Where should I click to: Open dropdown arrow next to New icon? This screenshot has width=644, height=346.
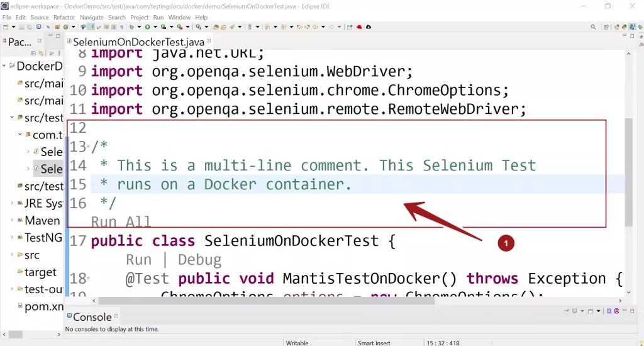[14, 26]
